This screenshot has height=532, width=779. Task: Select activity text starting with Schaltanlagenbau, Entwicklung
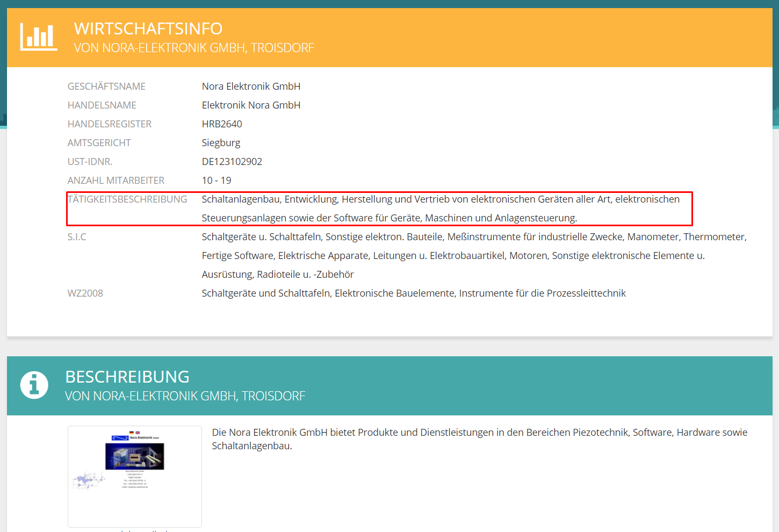coord(441,209)
